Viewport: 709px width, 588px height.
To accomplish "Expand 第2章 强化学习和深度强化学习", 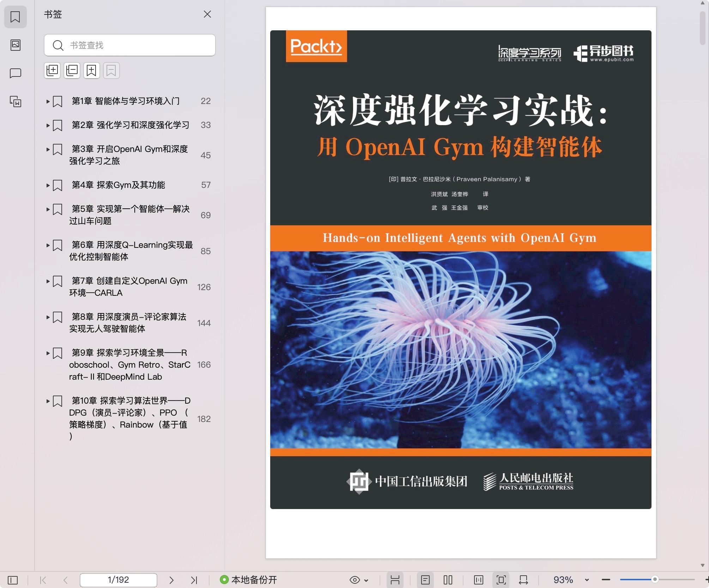I will tap(48, 125).
